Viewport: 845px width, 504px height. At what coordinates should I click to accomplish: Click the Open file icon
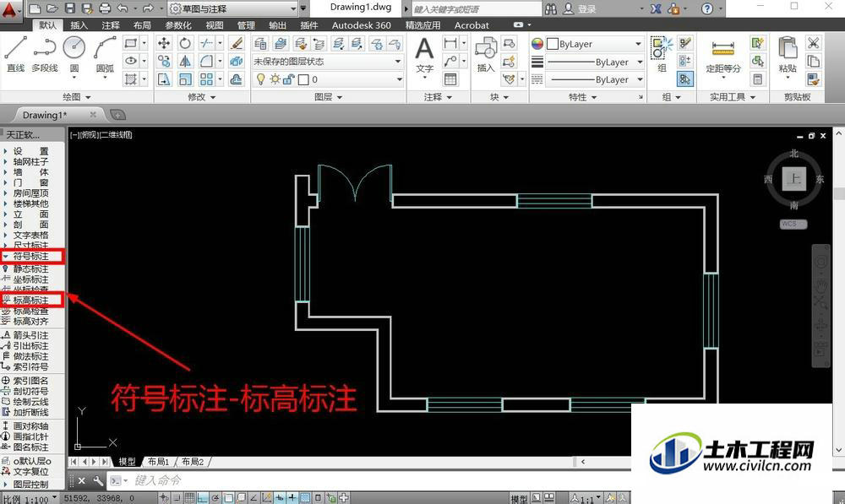(52, 8)
